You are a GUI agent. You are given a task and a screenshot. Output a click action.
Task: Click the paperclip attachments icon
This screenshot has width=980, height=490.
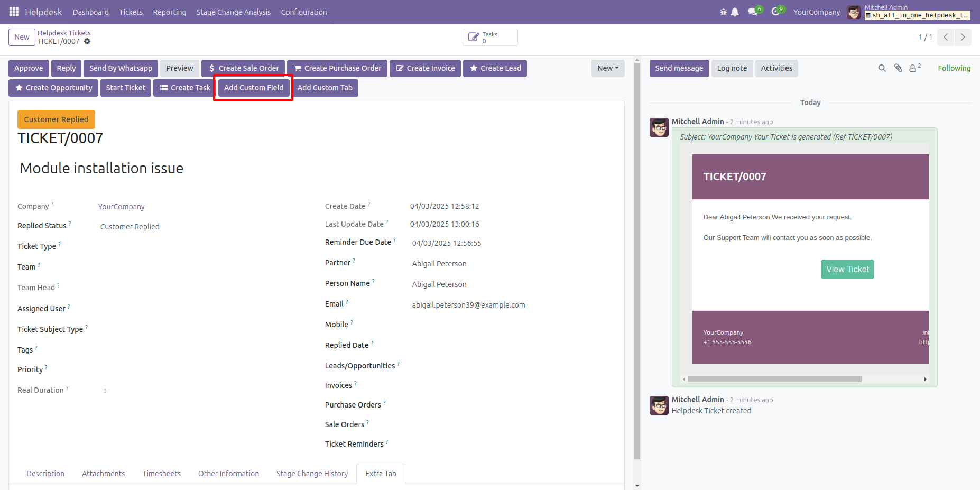(x=898, y=68)
